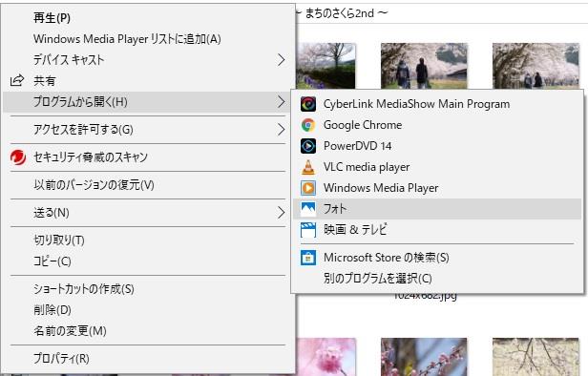Expand the プログラムから開く submenu arrow
The image size is (588, 376).
(281, 101)
